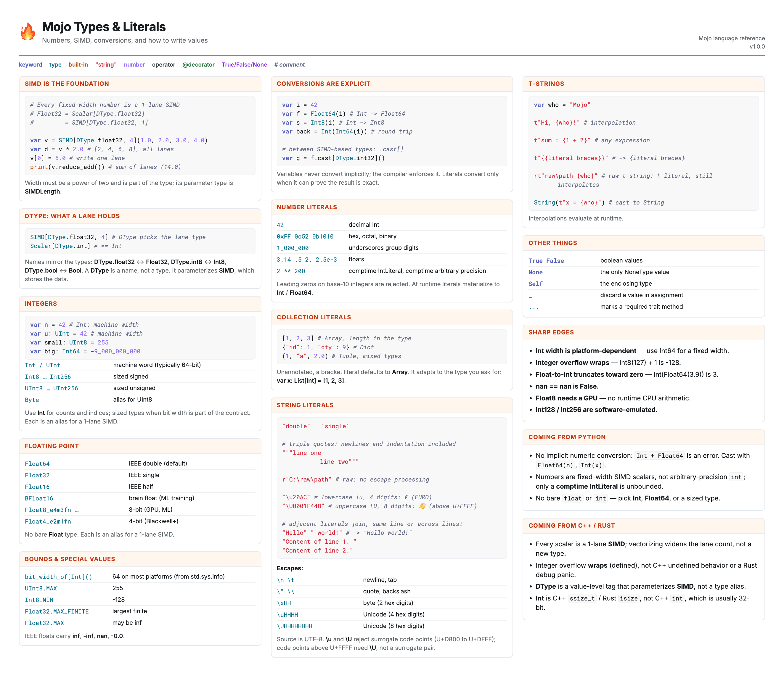Click the "COMING FROM C++ / RUST" header

click(x=572, y=526)
